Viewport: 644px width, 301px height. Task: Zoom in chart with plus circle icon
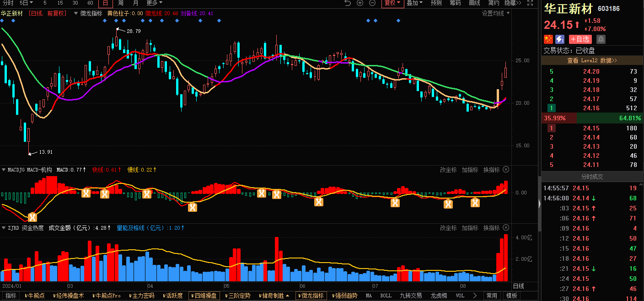[x=360, y=3]
